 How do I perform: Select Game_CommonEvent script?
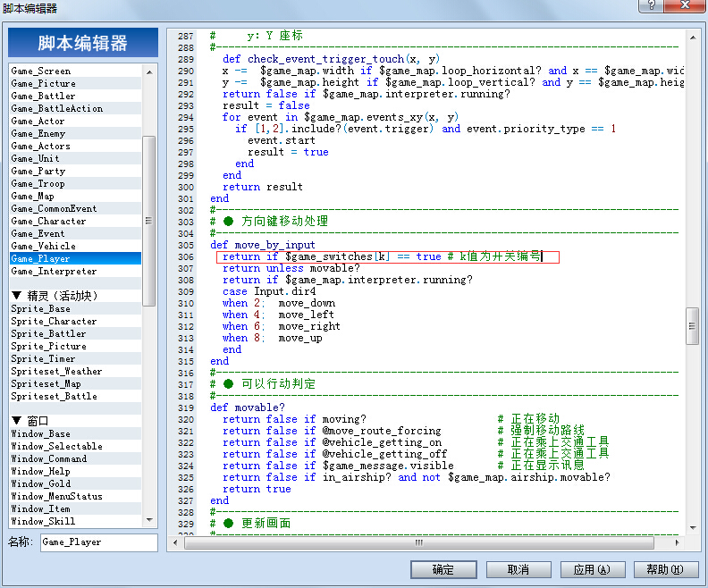(75, 208)
